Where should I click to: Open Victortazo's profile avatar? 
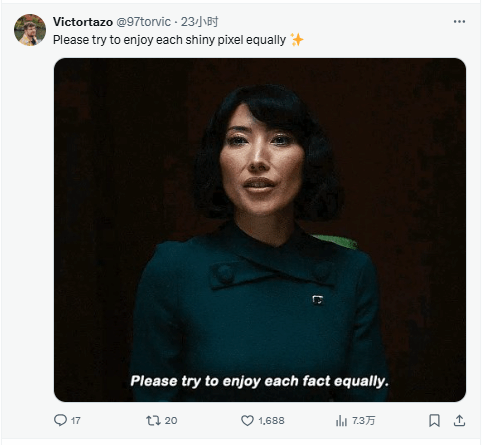(30, 30)
